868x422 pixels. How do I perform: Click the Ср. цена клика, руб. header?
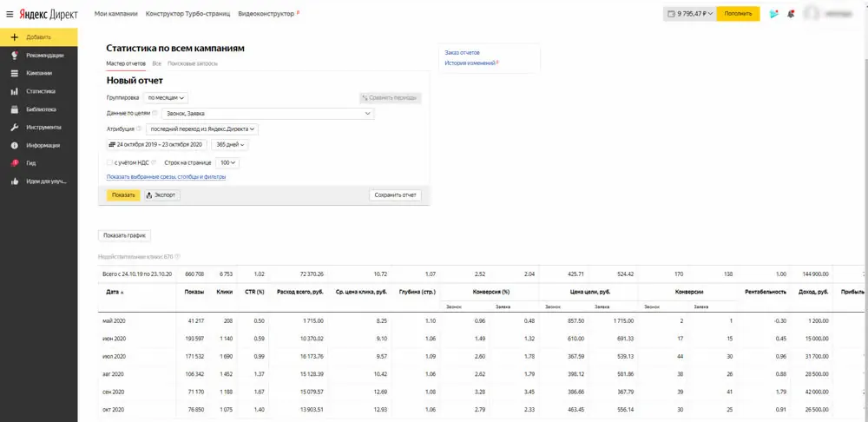[x=361, y=292]
